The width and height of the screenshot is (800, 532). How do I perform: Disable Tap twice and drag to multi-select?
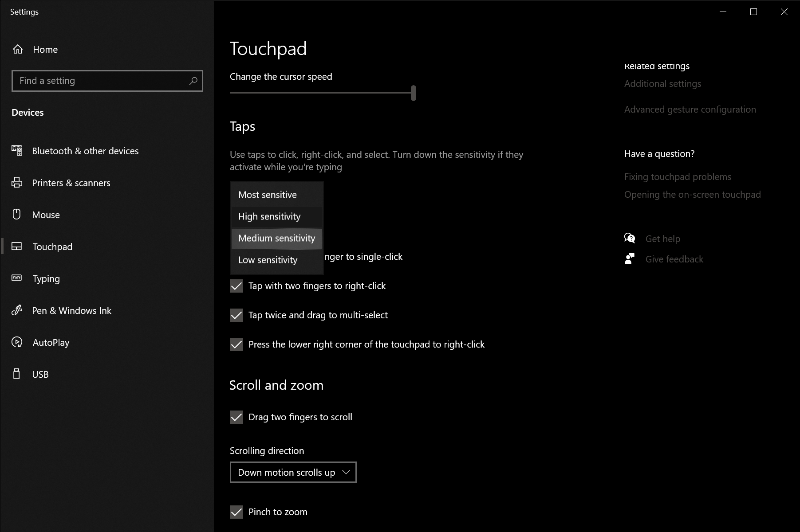[x=236, y=315]
